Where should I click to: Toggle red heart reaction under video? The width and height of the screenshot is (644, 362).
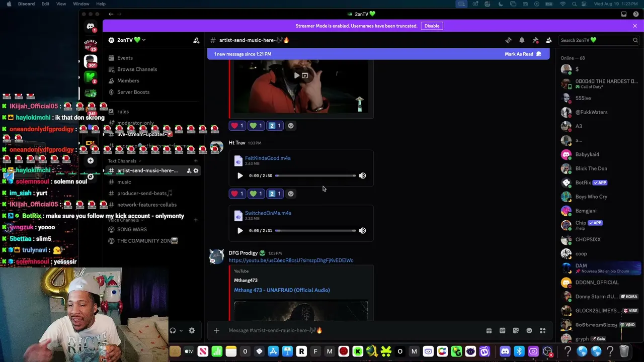click(237, 126)
